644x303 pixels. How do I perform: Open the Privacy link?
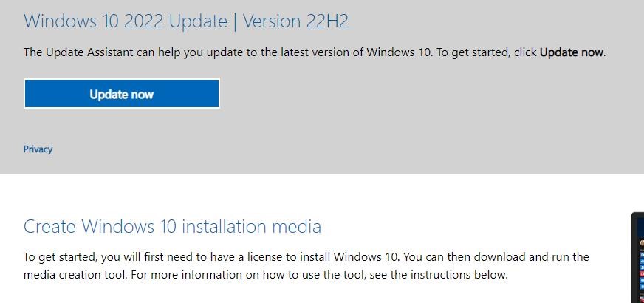38,149
